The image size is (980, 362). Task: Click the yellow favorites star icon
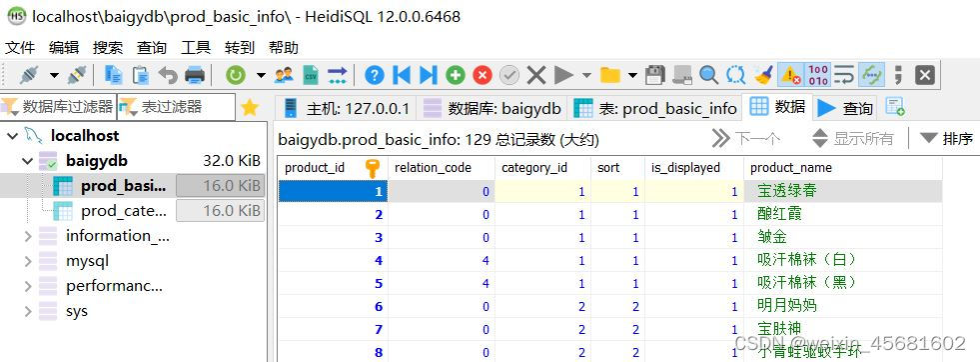(250, 108)
